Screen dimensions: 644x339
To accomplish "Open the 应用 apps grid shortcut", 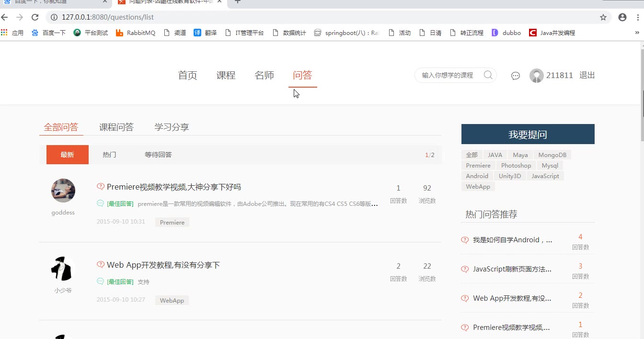I will click(12, 33).
